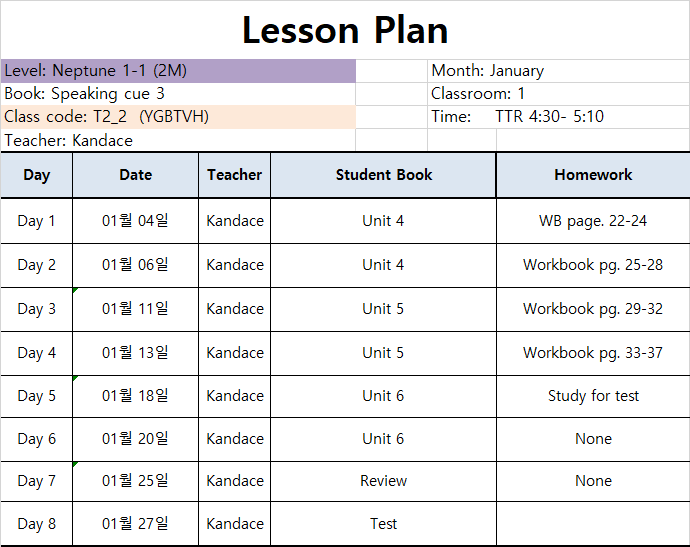
Task: Select the Classroom: 1 cell
Action: point(558,94)
